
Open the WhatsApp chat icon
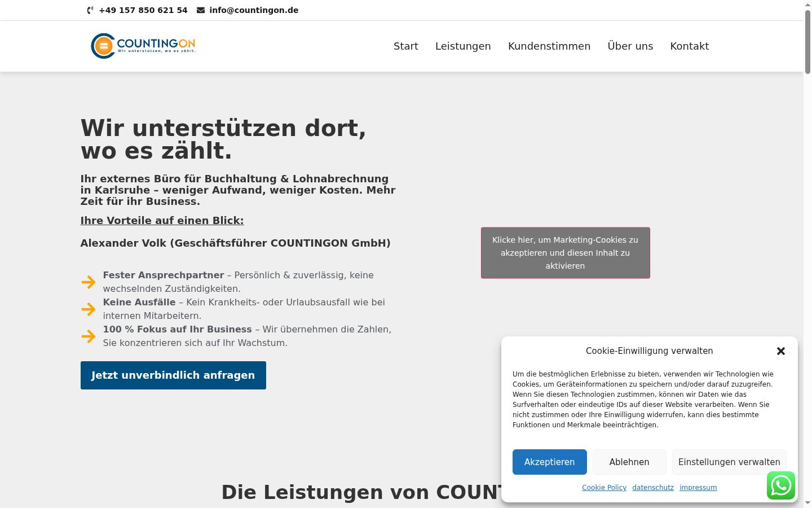coord(781,485)
